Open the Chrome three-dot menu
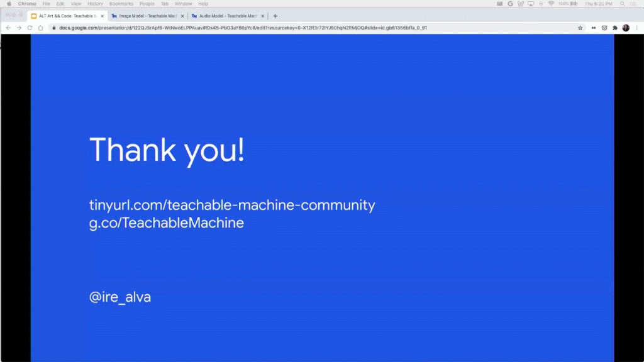The height and width of the screenshot is (362, 644). [636, 28]
